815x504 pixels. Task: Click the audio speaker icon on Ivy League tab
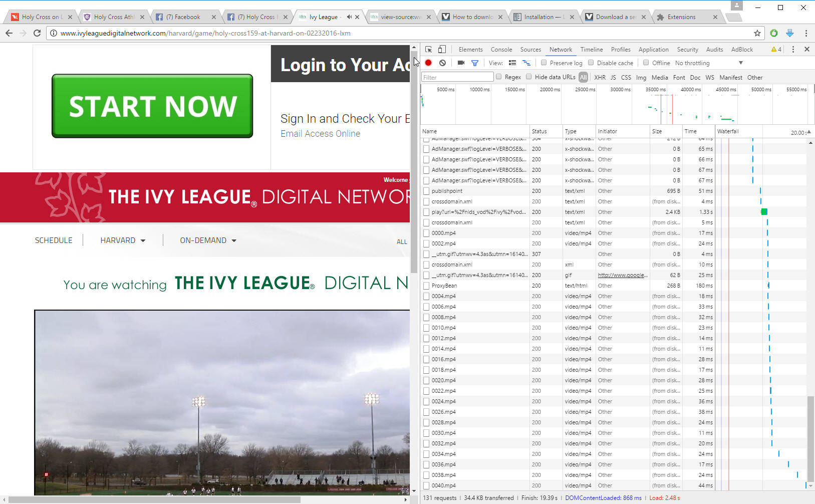point(349,17)
